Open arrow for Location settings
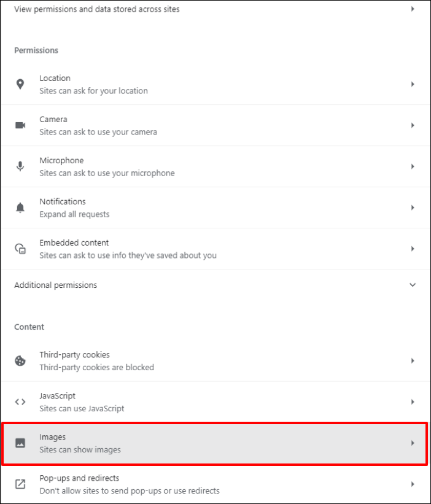 coord(413,84)
